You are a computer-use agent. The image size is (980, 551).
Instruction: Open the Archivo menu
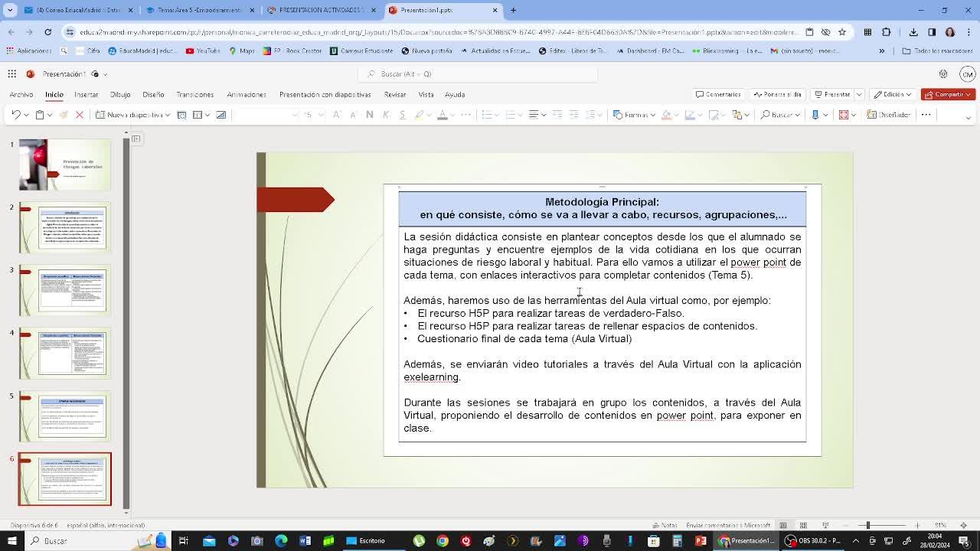pos(21,95)
